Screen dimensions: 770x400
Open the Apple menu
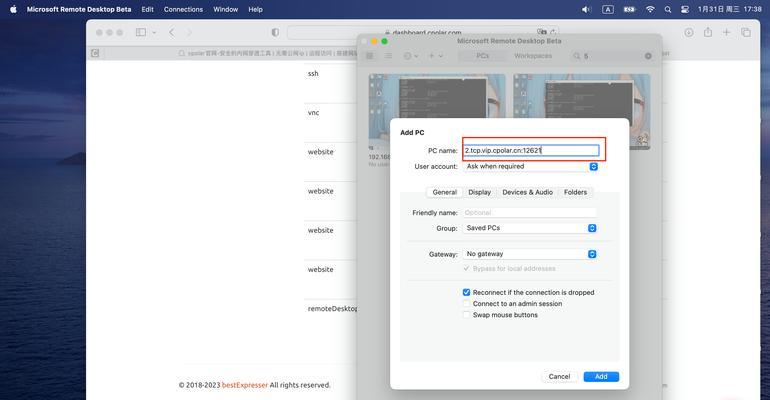point(13,9)
